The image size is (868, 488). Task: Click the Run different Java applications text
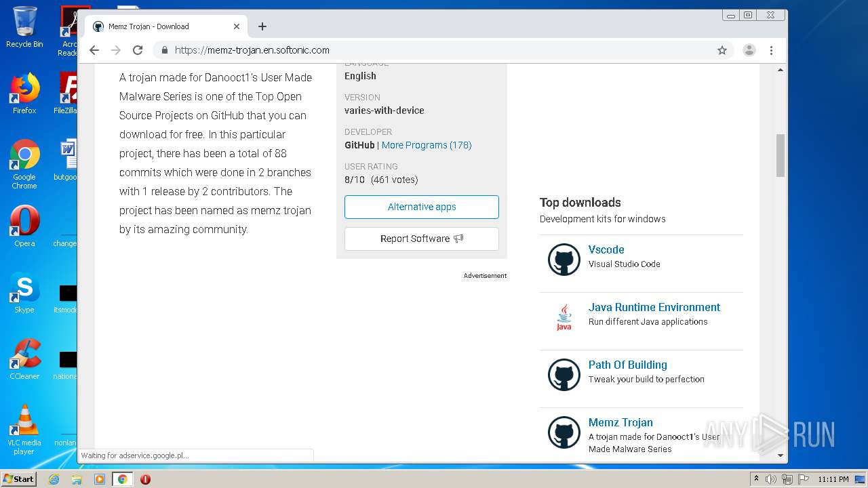(648, 322)
